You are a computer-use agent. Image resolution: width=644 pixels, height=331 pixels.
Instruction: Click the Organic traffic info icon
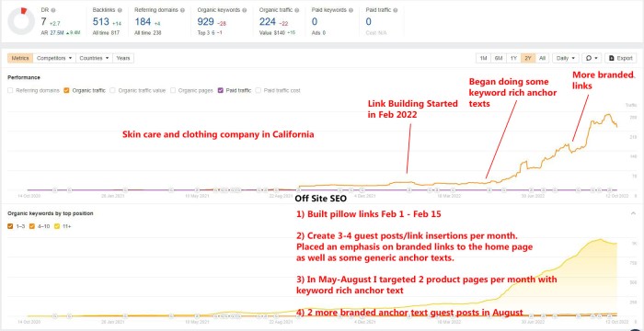click(297, 10)
